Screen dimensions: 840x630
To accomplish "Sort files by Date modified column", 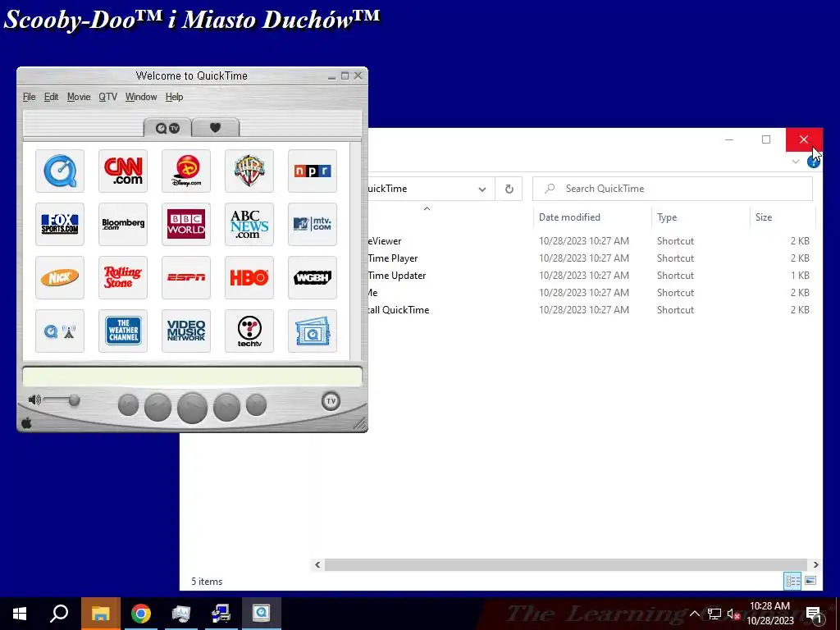I will [569, 217].
